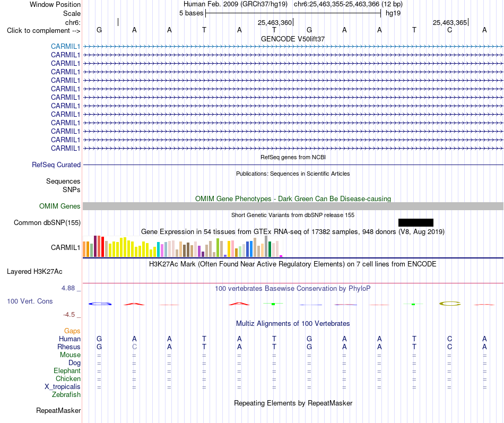Open the 'Repeating Elements by RepeatMasker' title
The height and width of the screenshot is (423, 504).
[293, 403]
